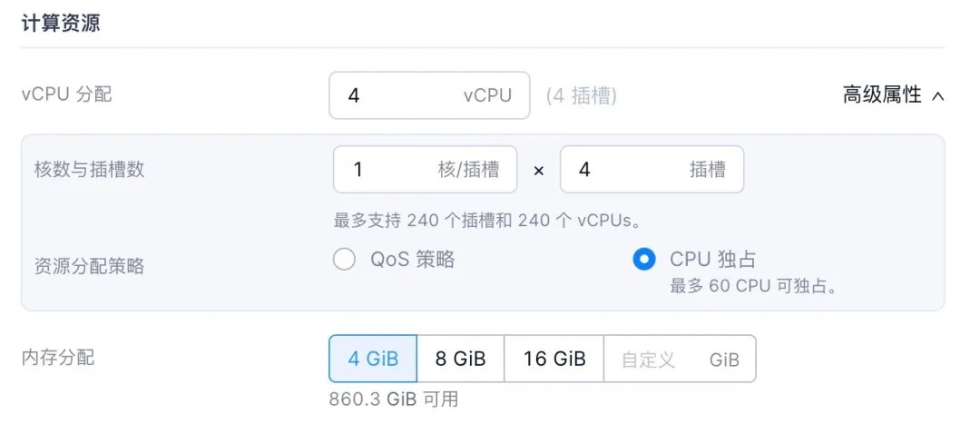
Task: Click the 内存分配 row label
Action: point(57,358)
